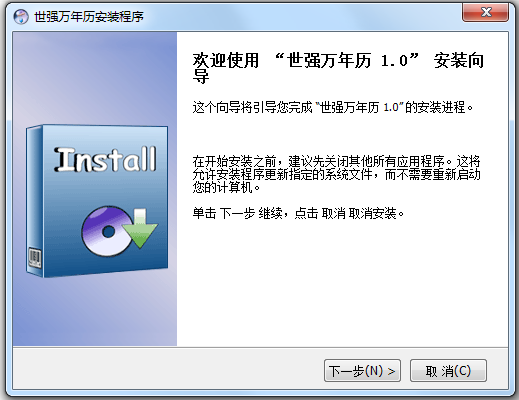This screenshot has width=519, height=400.
Task: Click the sentence starting with 这个向导将引导您
Action: click(x=333, y=107)
